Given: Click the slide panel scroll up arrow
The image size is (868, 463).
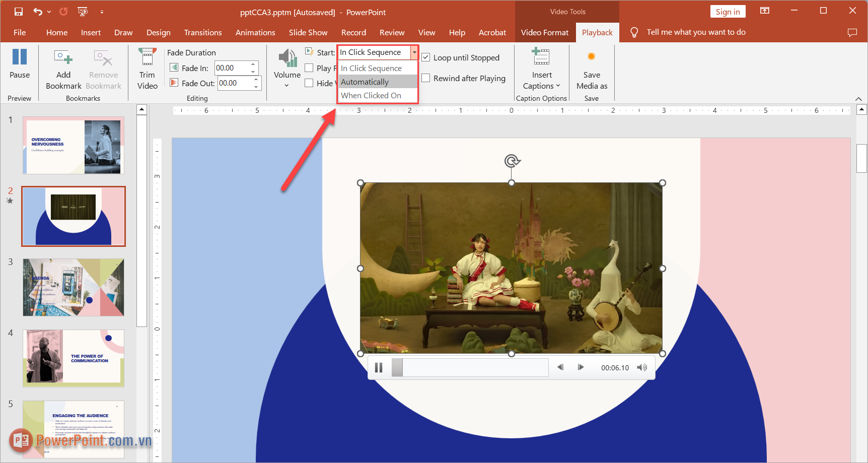Looking at the screenshot, I should click(142, 109).
